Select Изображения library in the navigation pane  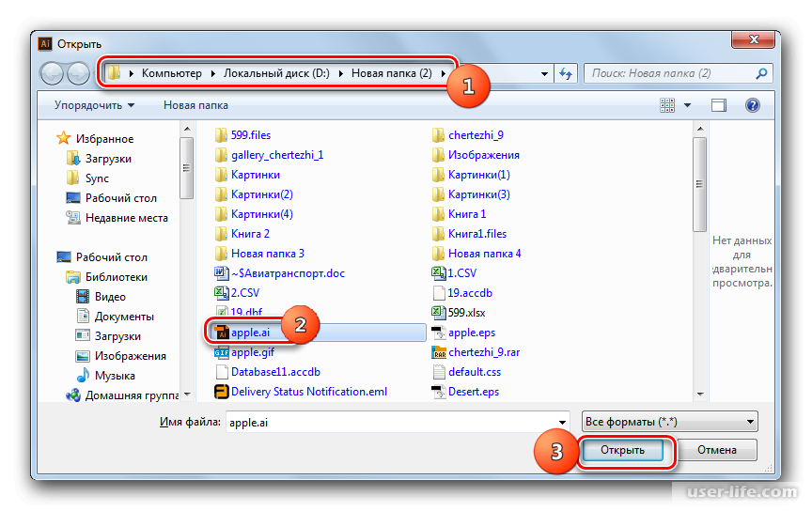131,356
